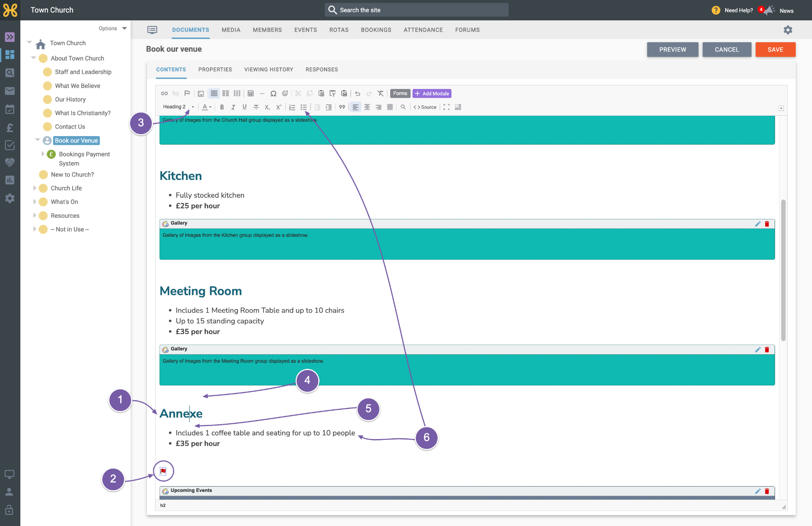Delete the Kitchen gallery with the red trash icon
Viewport: 812px width, 526px height.
click(767, 224)
